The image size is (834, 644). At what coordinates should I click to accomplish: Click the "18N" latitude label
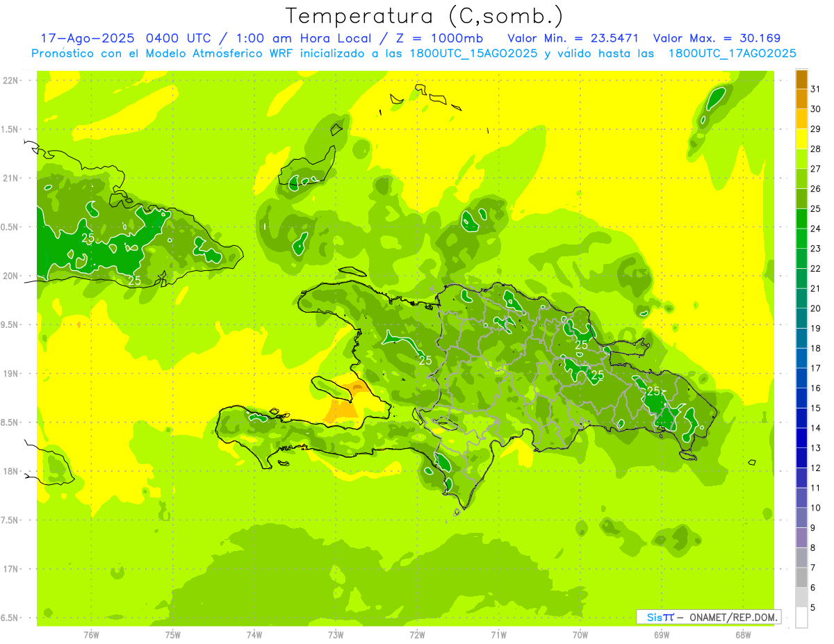tap(11, 471)
